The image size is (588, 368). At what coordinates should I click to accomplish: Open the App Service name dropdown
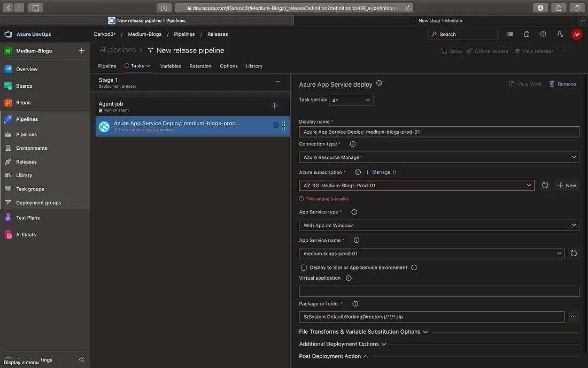(431, 253)
